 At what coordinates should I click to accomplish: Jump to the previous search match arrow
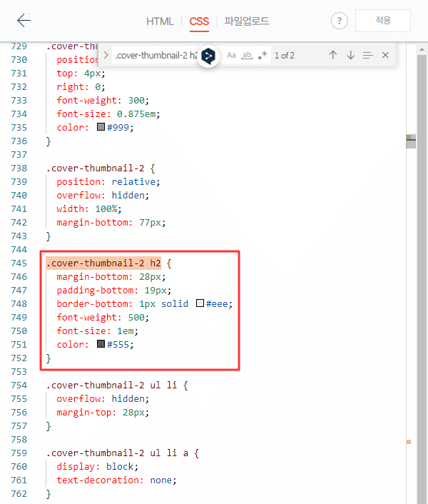(x=333, y=55)
